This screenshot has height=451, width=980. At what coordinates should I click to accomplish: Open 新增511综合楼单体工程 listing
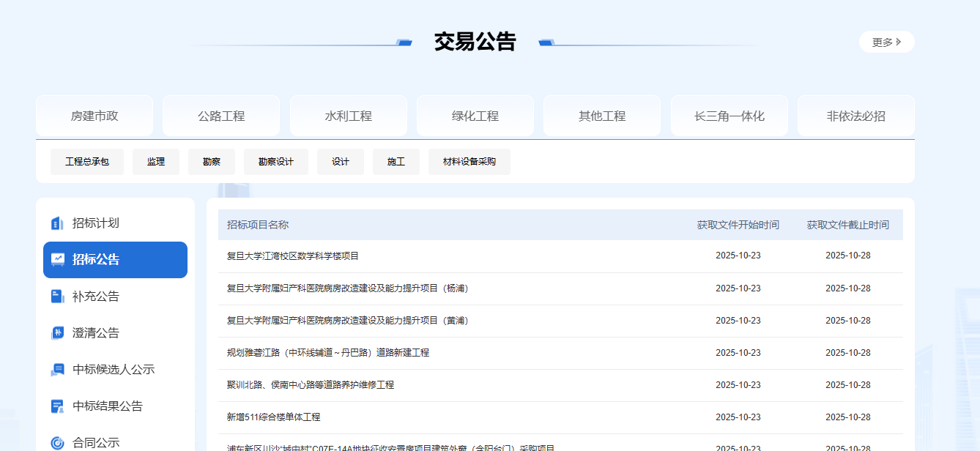point(274,417)
